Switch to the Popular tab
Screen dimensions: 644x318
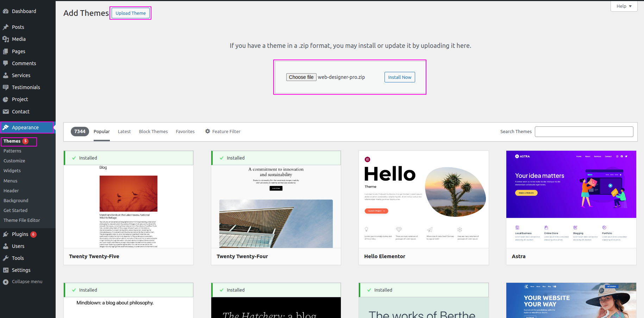(x=102, y=132)
